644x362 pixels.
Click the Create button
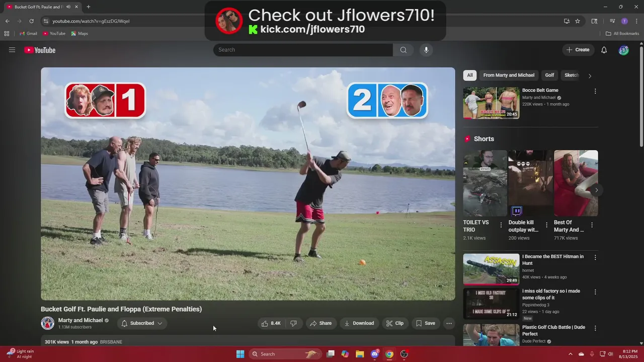(578, 50)
